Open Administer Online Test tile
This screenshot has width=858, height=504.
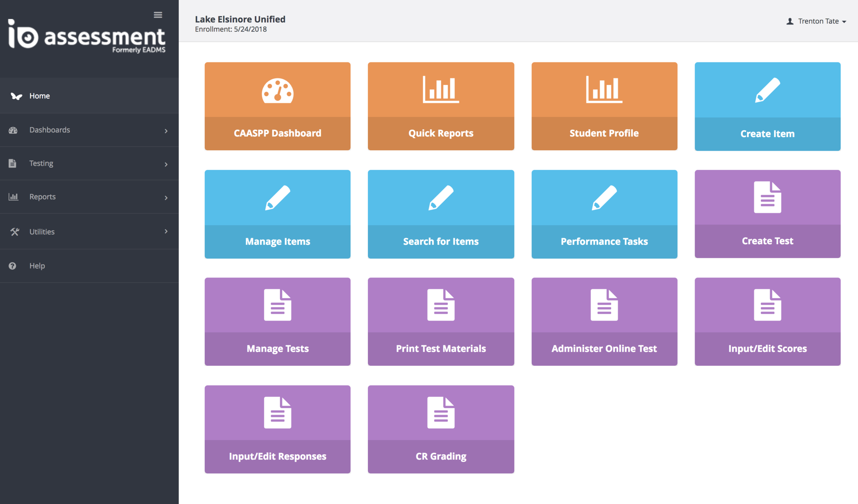[604, 321]
